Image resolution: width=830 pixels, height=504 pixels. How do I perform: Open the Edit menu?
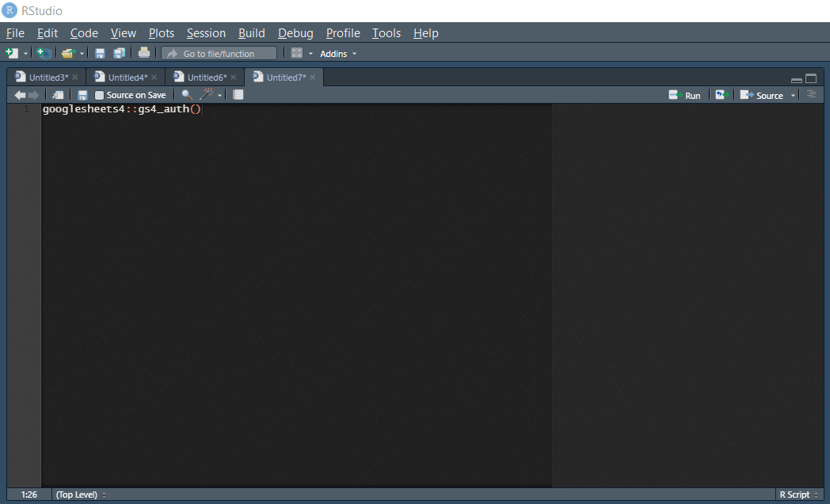[48, 32]
